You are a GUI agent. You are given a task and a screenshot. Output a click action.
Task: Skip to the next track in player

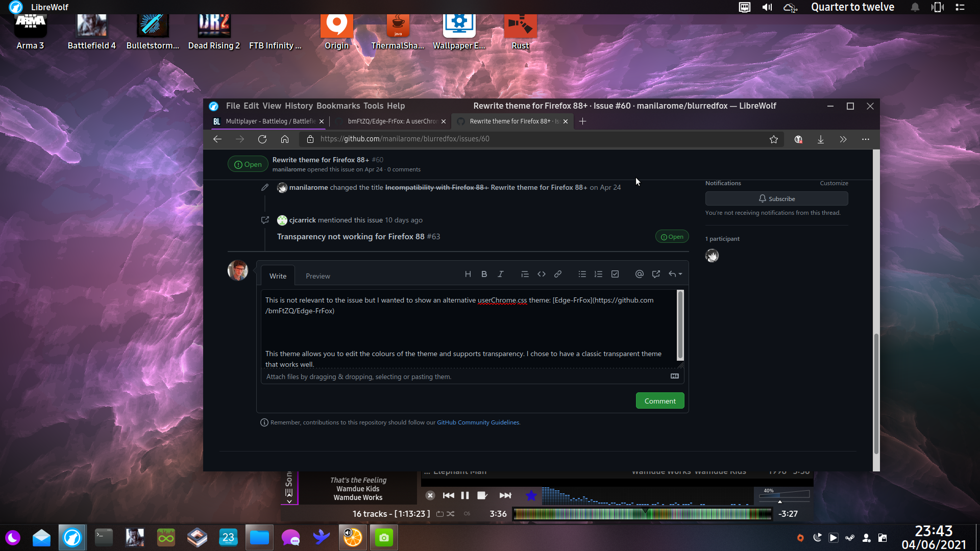(505, 495)
